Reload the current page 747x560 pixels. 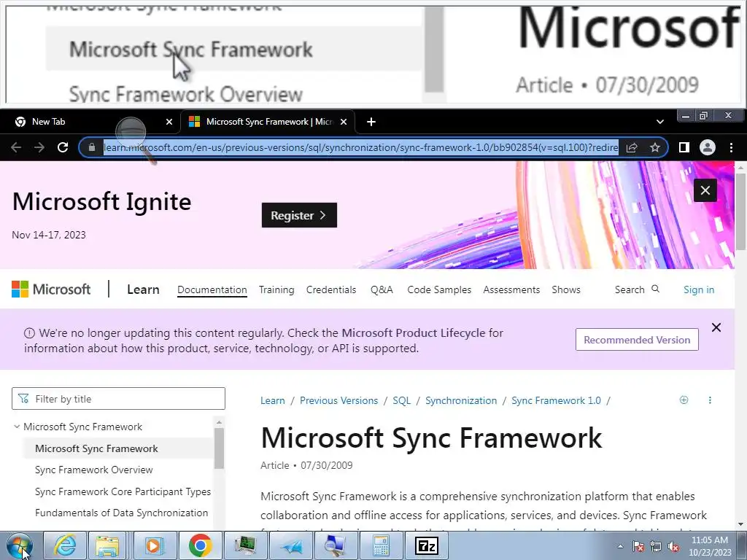[x=63, y=147]
